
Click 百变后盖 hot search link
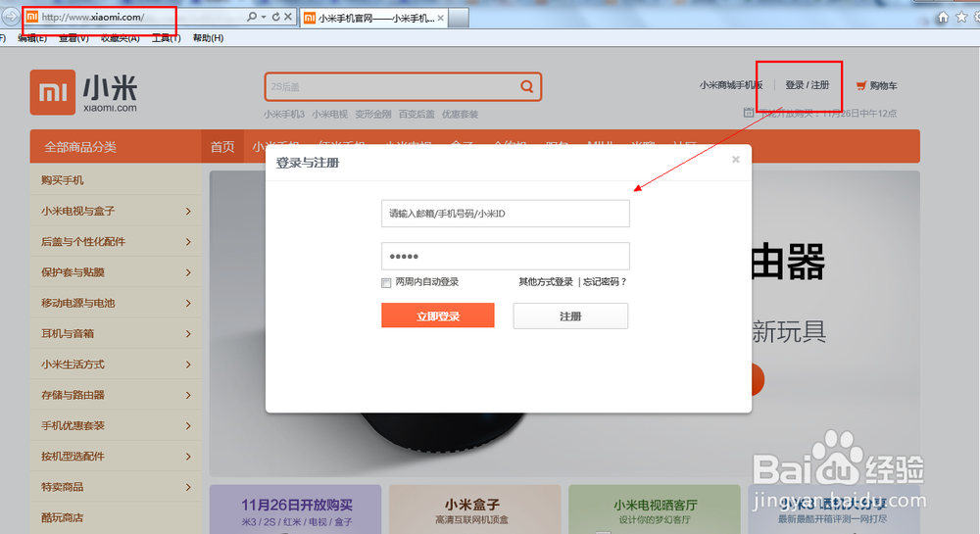416,115
